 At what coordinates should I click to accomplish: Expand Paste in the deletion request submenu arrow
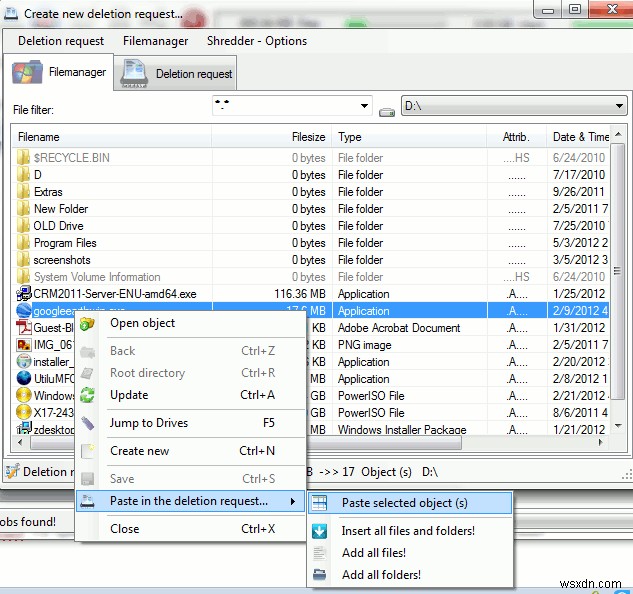click(293, 502)
